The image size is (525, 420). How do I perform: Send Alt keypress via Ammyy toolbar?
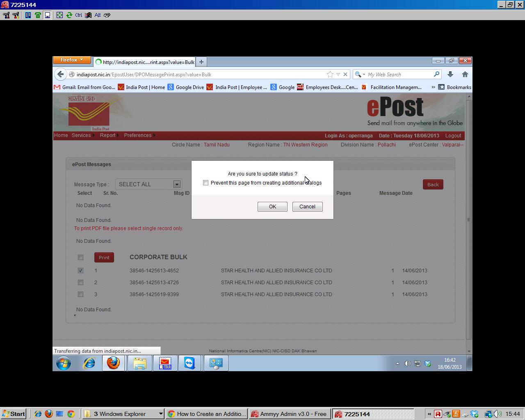(x=97, y=15)
